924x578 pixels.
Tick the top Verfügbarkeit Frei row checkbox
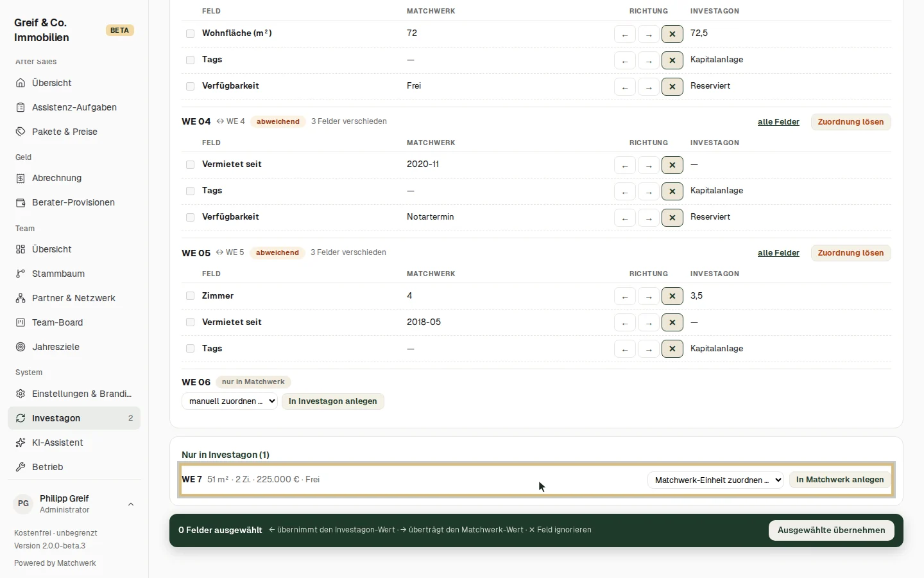190,86
